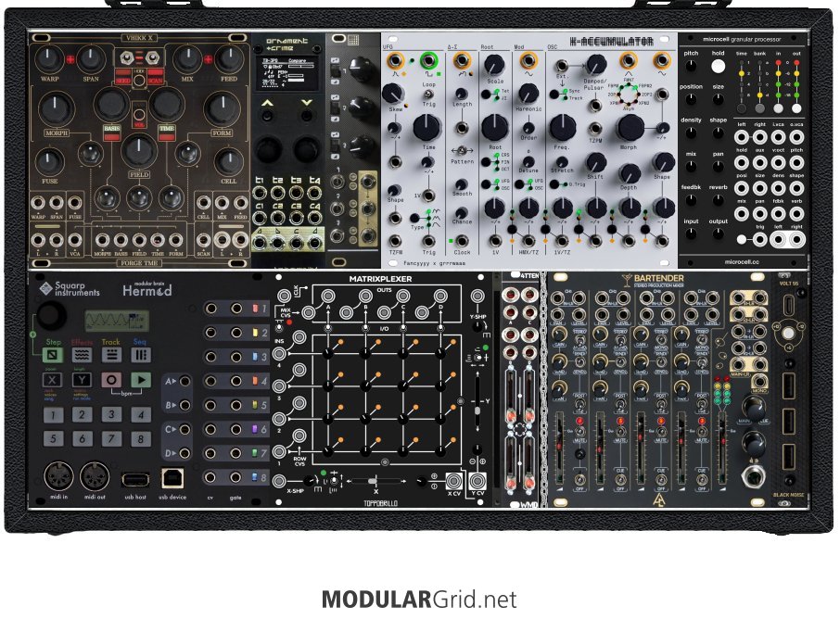Viewport: 840px width, 619px height.
Task: Turn the VHIKK X WARP knob
Action: pos(49,58)
